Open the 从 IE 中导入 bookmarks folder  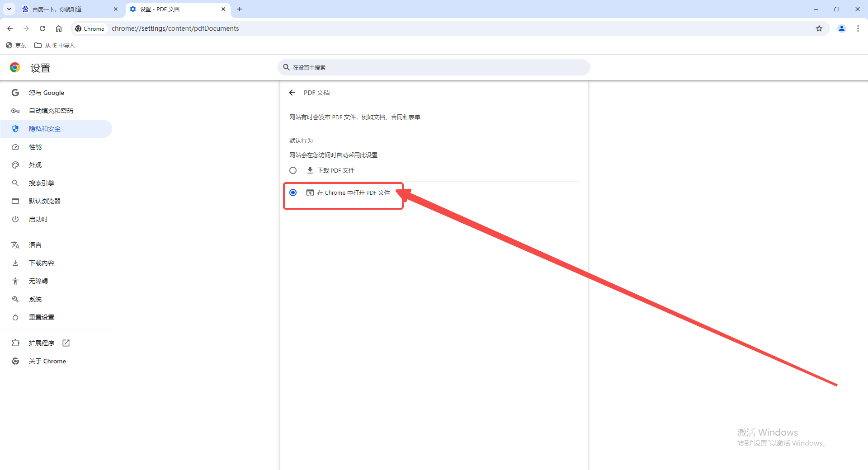click(x=55, y=45)
